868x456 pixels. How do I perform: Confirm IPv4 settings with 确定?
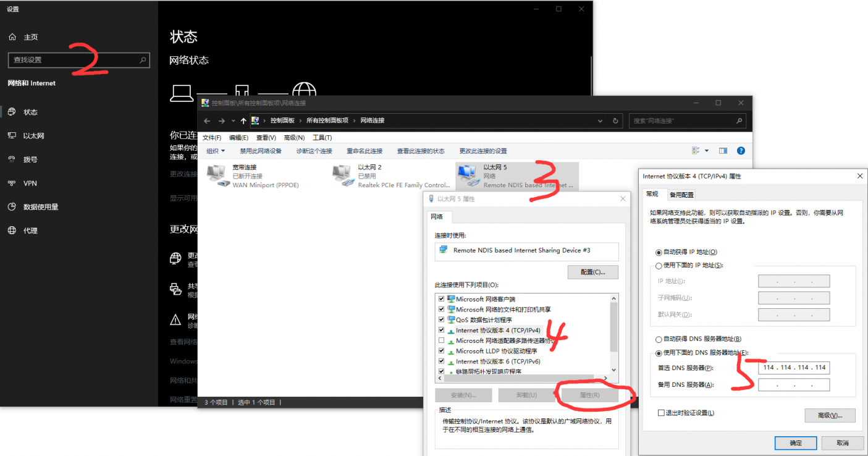coord(796,443)
